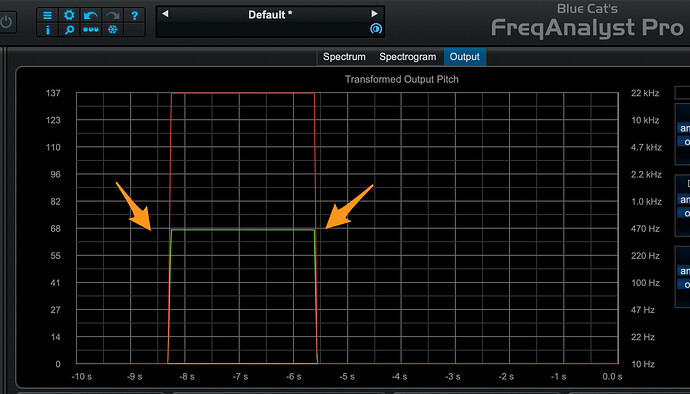Image resolution: width=690 pixels, height=394 pixels.
Task: Switch to the Spectrogram tab
Action: [407, 57]
